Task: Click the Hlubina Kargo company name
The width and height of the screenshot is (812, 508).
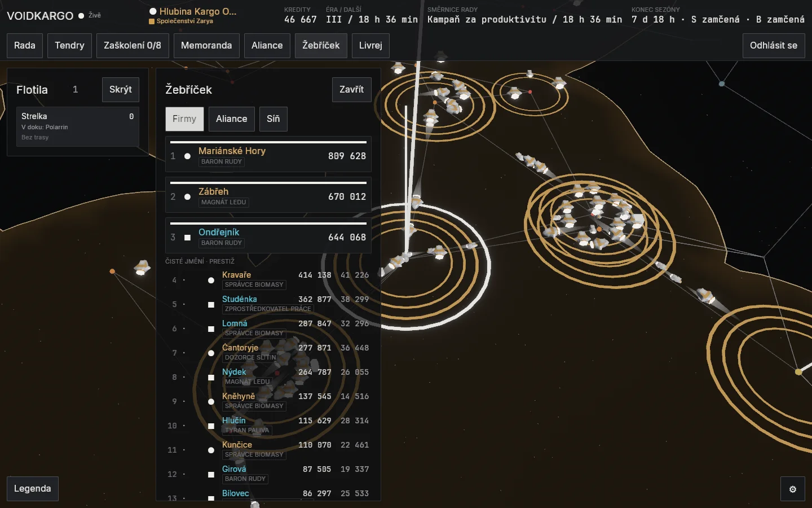Action: [x=198, y=11]
